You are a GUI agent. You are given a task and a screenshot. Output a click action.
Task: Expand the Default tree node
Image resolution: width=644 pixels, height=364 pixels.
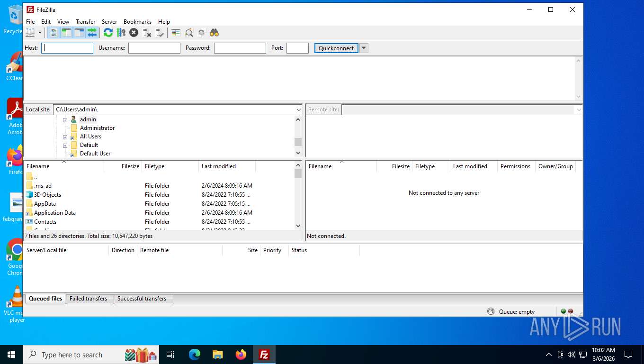tap(65, 145)
